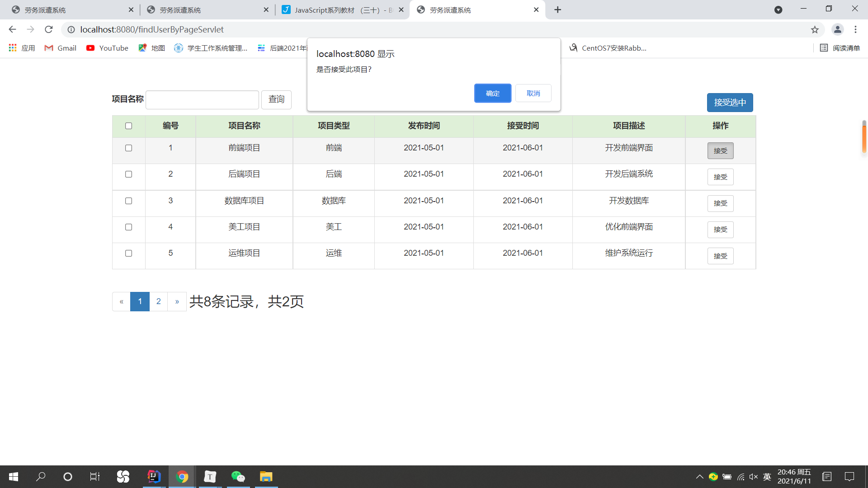Viewport: 868px width, 488px height.
Task: Dismiss dialog with 取消 button
Action: click(533, 93)
